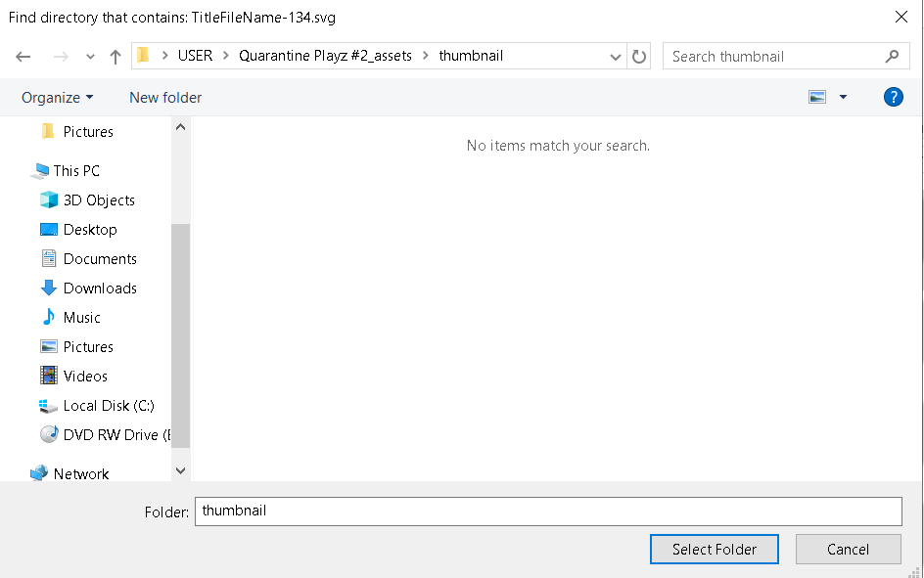The image size is (924, 578).
Task: Navigate to Quarantine Playz #2_assets breadcrumb
Action: (x=325, y=56)
